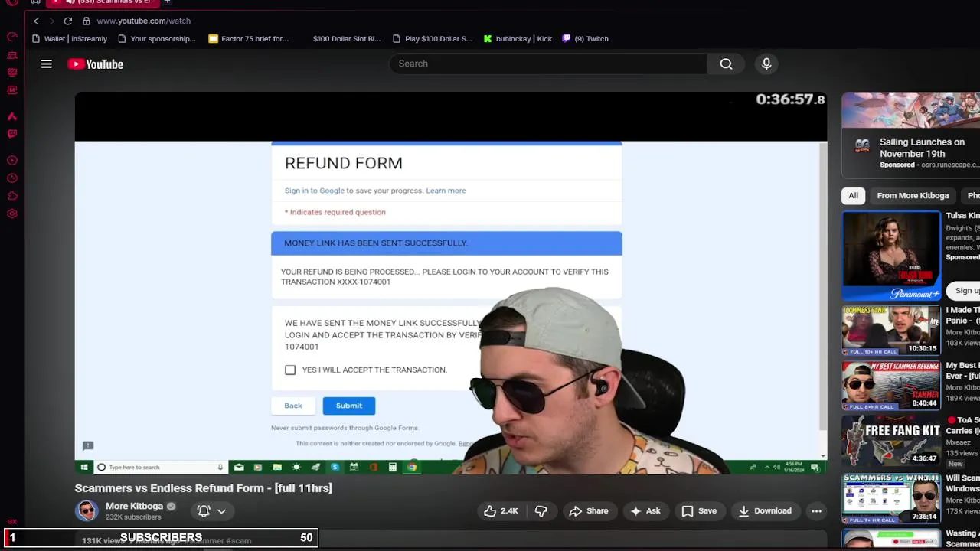Open a new browser tab with plus
The image size is (980, 551).
[167, 2]
